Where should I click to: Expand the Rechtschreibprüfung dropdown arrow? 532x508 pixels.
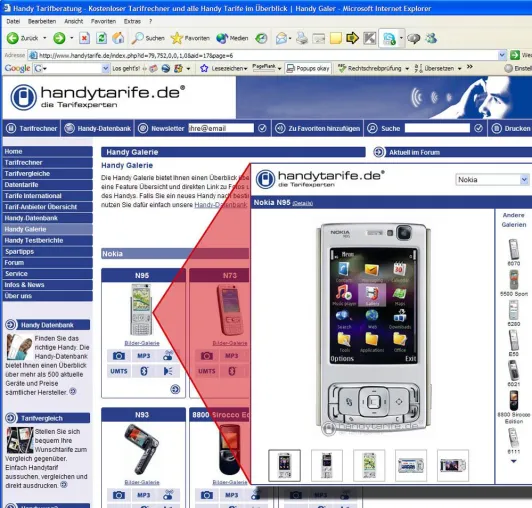pyautogui.click(x=407, y=69)
